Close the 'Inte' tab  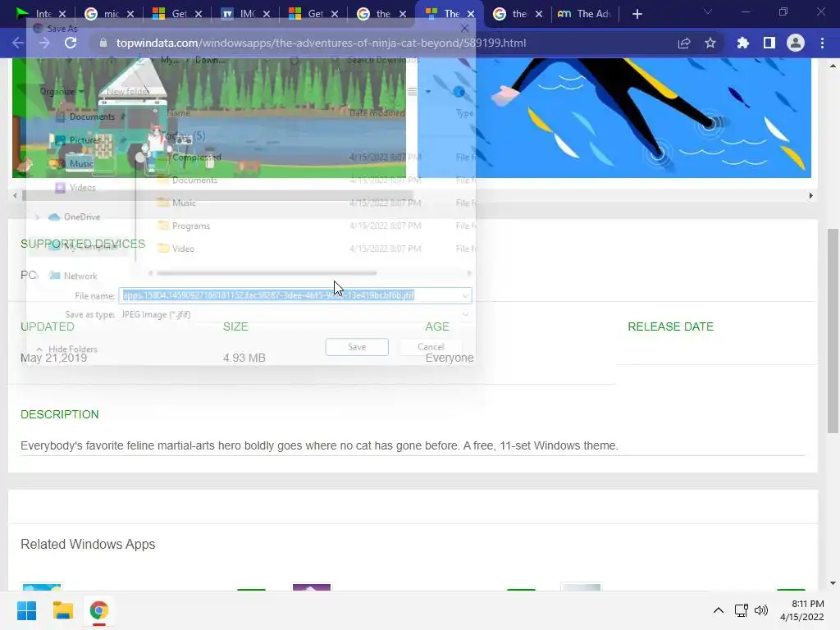coord(62,14)
